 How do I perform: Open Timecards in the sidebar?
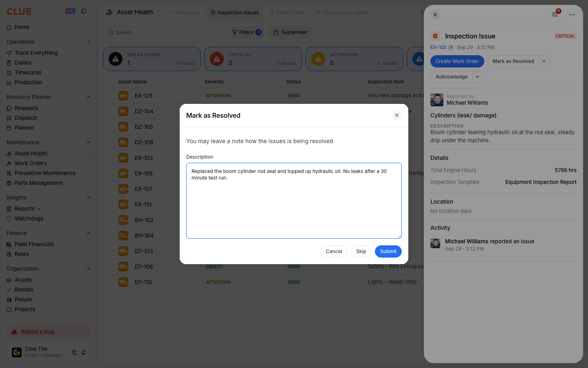pos(28,73)
